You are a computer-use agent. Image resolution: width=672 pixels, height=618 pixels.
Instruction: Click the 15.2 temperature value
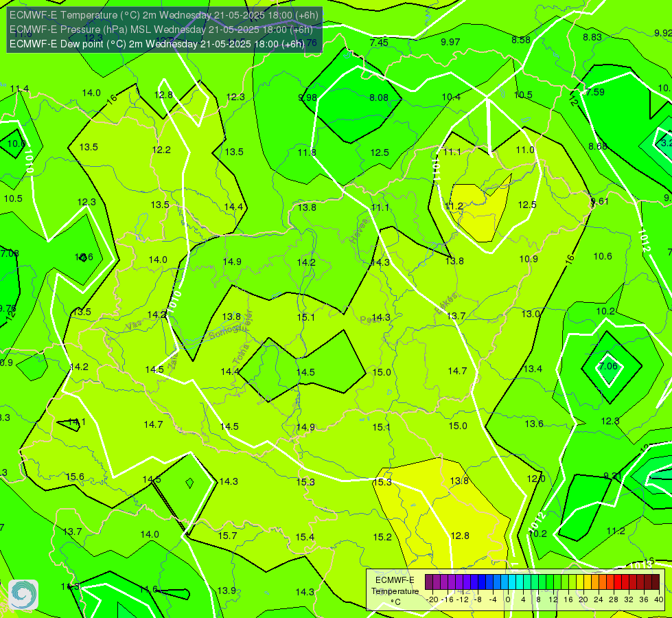[382, 537]
